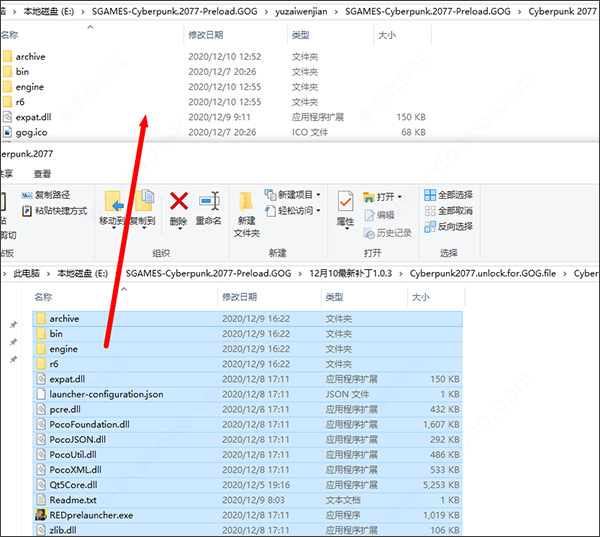Select the r6 folder in upper window
The image size is (600, 537).
(20, 102)
